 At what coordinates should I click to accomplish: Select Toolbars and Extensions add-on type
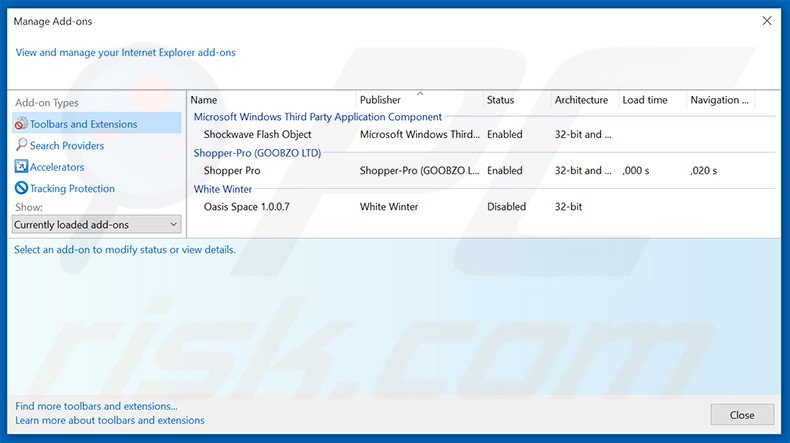pyautogui.click(x=96, y=123)
